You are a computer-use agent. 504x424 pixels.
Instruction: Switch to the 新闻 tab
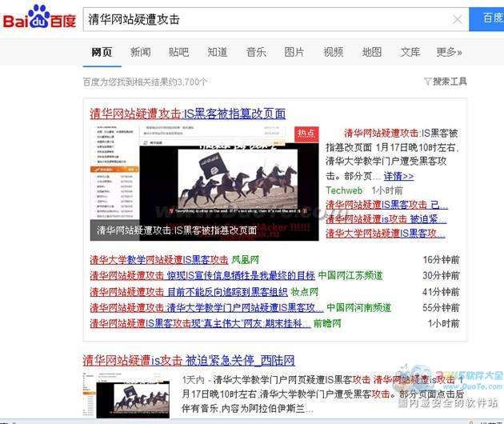(141, 52)
